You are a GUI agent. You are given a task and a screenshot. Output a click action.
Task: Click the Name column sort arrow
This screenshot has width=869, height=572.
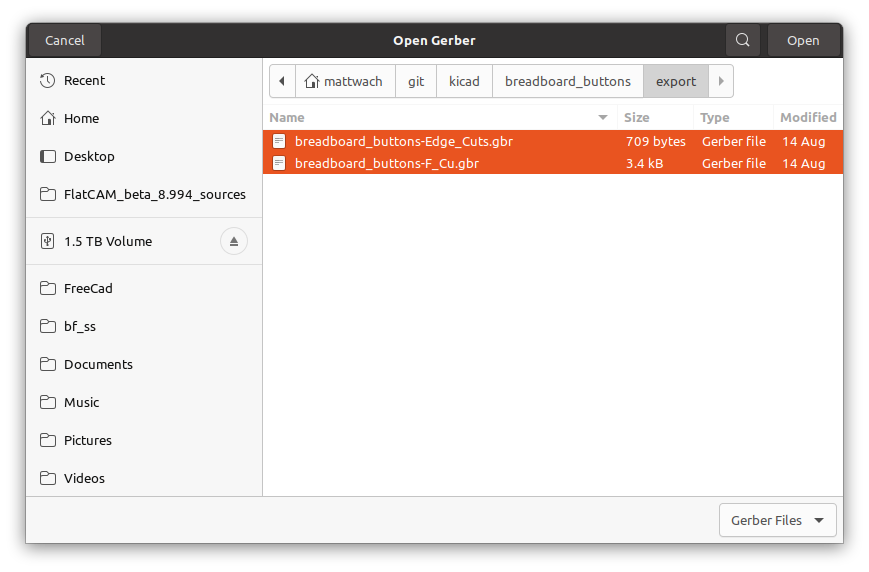point(603,118)
